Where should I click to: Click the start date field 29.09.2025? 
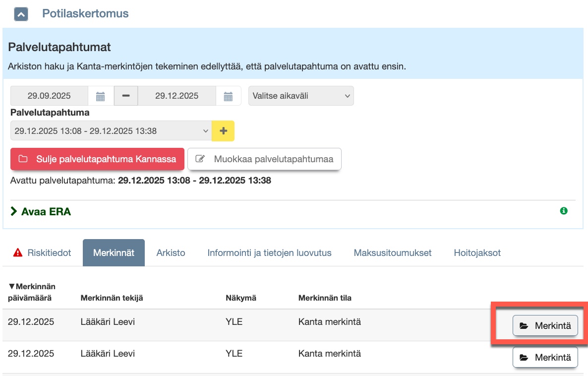pyautogui.click(x=49, y=96)
